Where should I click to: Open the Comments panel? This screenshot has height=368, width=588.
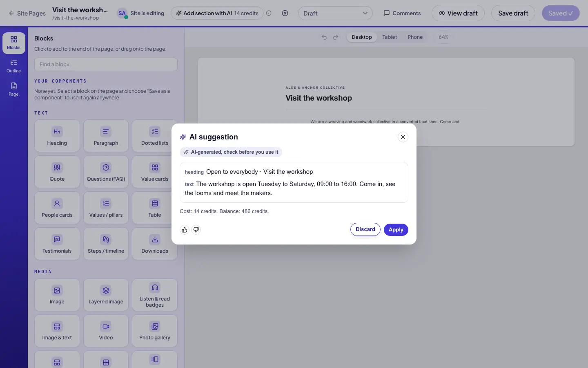click(402, 13)
